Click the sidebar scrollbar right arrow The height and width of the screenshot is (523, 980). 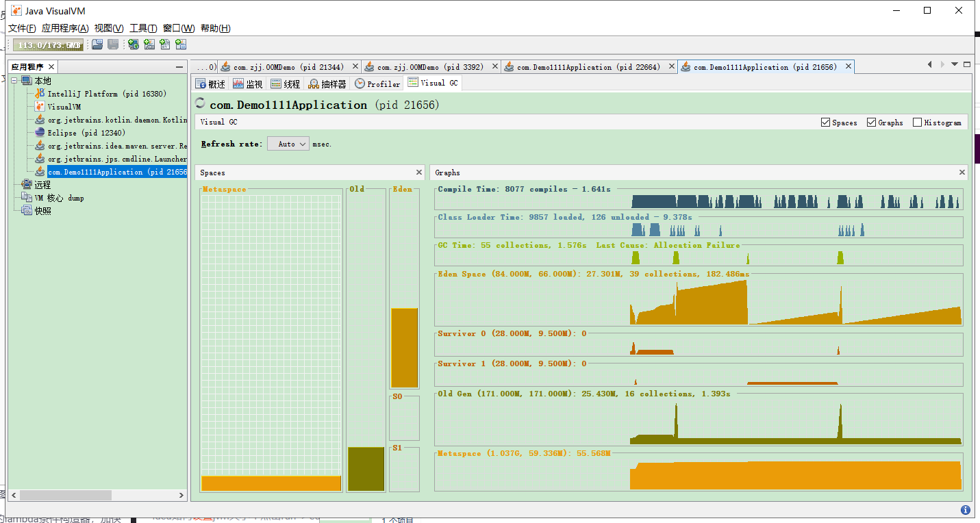pos(181,495)
